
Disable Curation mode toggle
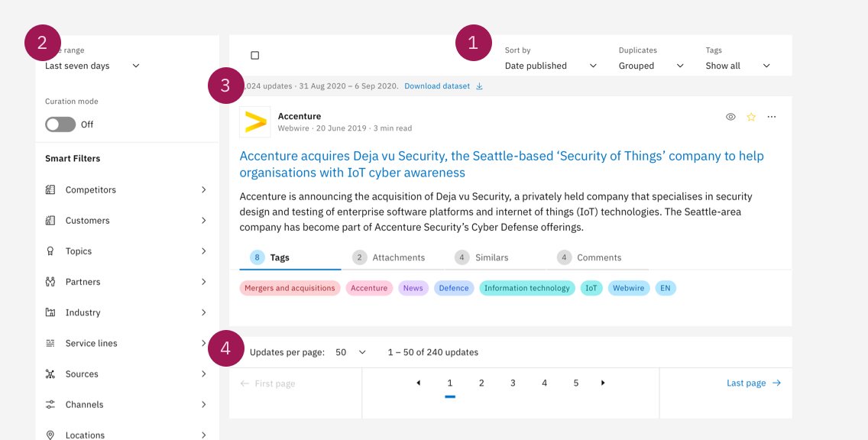pos(60,124)
